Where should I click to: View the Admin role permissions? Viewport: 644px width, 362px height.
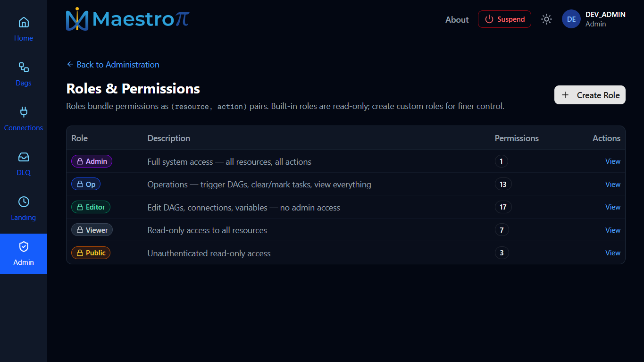click(x=613, y=161)
